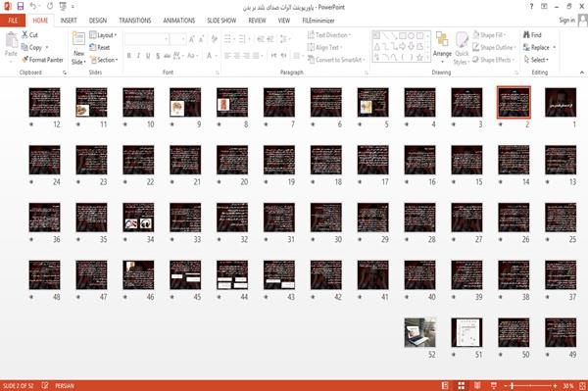The width and height of the screenshot is (588, 391).
Task: Open the Align Text dropdown
Action: pyautogui.click(x=324, y=47)
